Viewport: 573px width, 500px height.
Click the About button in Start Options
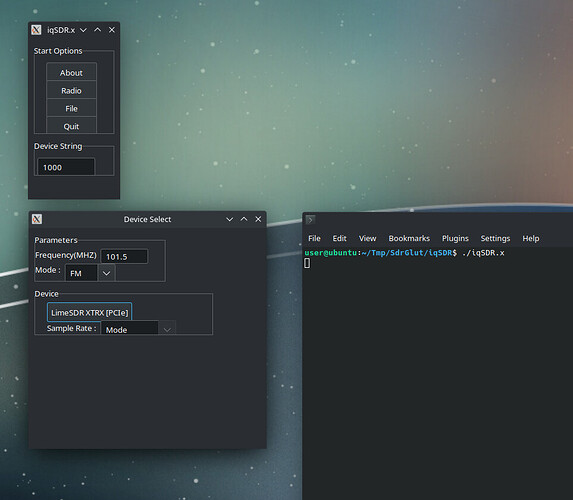(x=71, y=72)
